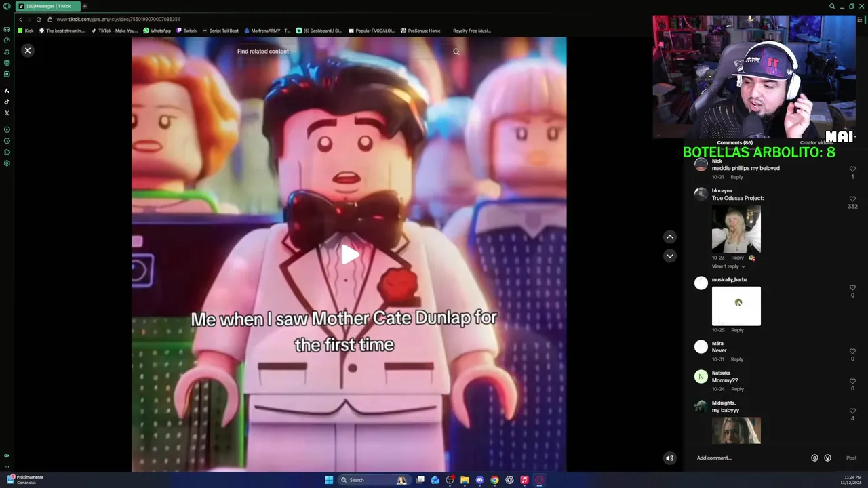Reply to Nick's comment

click(x=736, y=177)
